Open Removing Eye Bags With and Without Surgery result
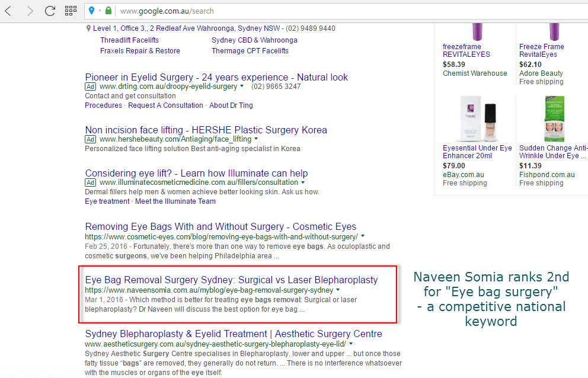Image resolution: width=588 pixels, height=378 pixels. [x=220, y=227]
